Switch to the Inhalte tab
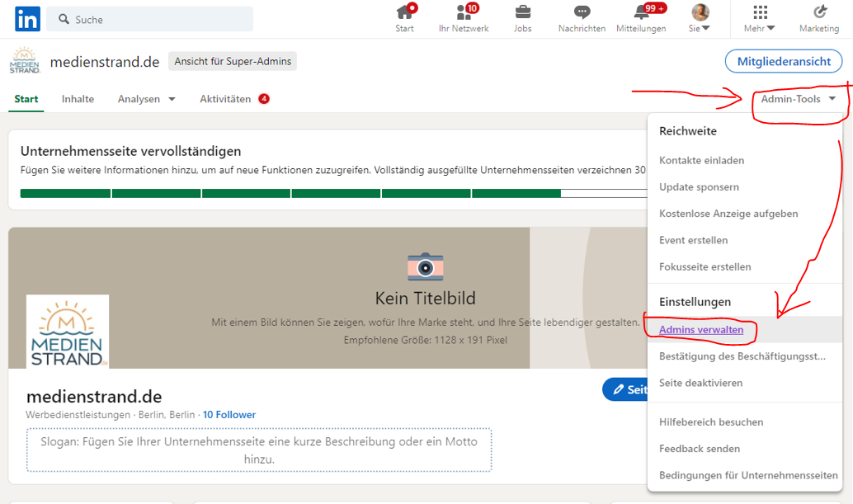 point(78,99)
